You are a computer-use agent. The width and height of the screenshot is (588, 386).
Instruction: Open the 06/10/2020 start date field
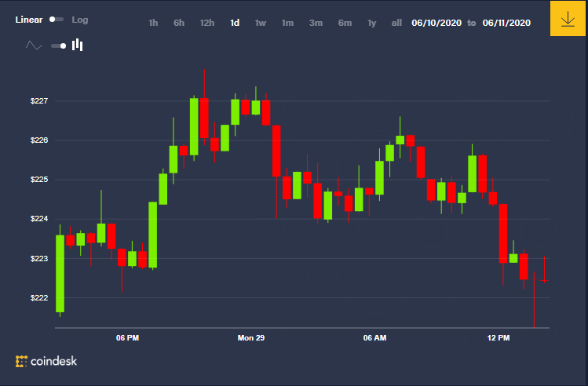(x=436, y=23)
